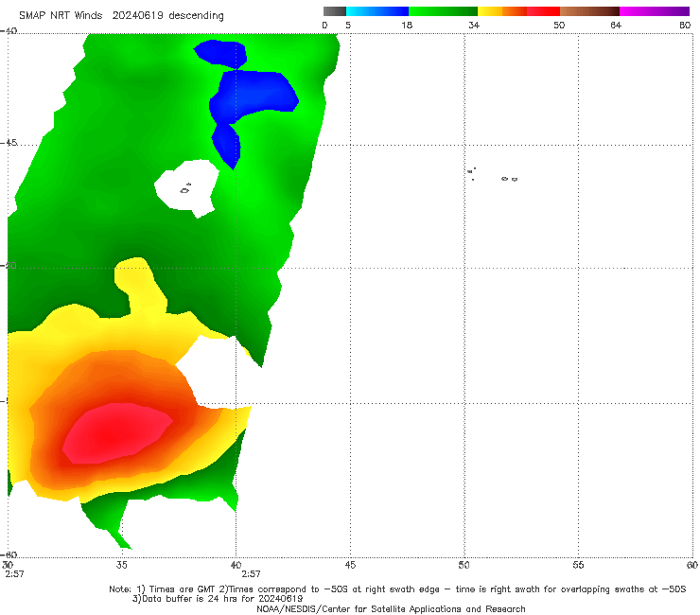Image resolution: width=700 pixels, height=615 pixels.
Task: Select the gray segment of the color bar
Action: 335,11
